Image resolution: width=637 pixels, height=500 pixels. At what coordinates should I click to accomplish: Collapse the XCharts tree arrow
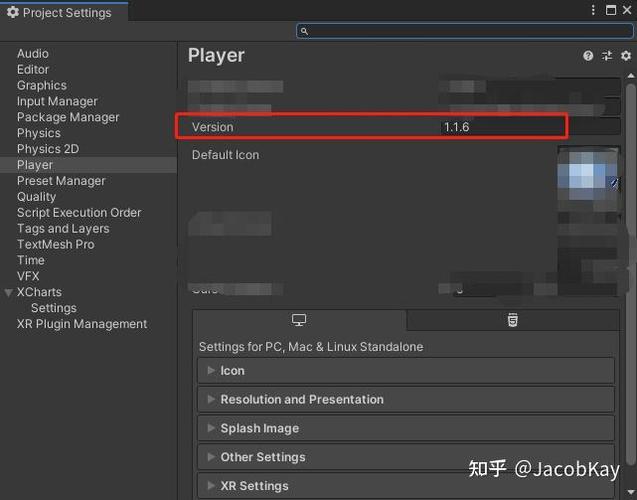(x=8, y=292)
